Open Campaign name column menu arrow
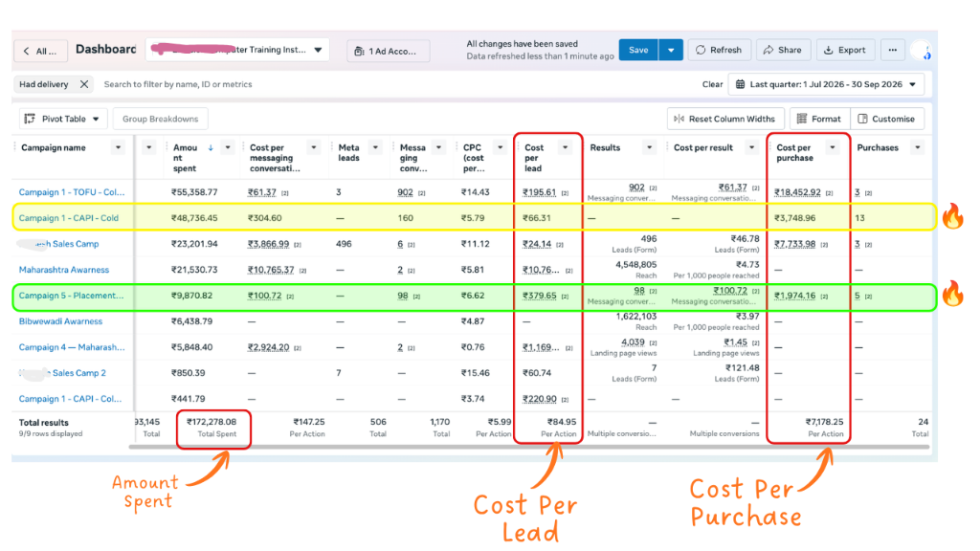 [x=118, y=147]
